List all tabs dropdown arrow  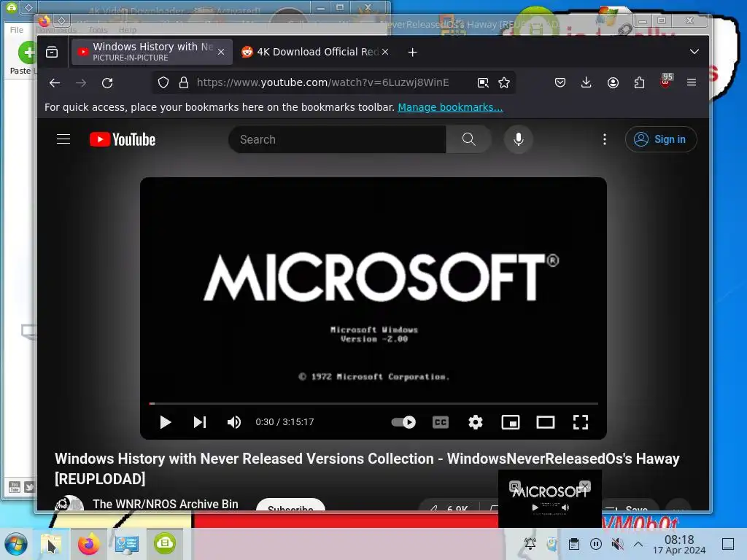[694, 52]
